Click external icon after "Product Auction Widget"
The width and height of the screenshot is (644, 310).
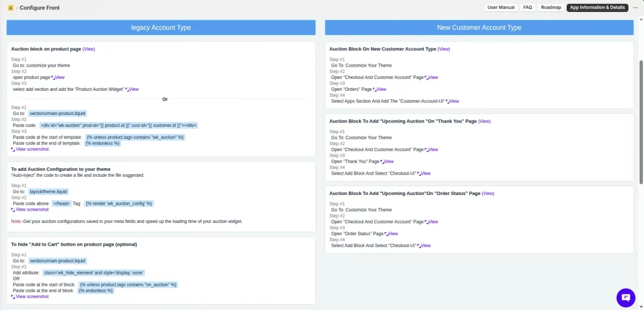127,90
